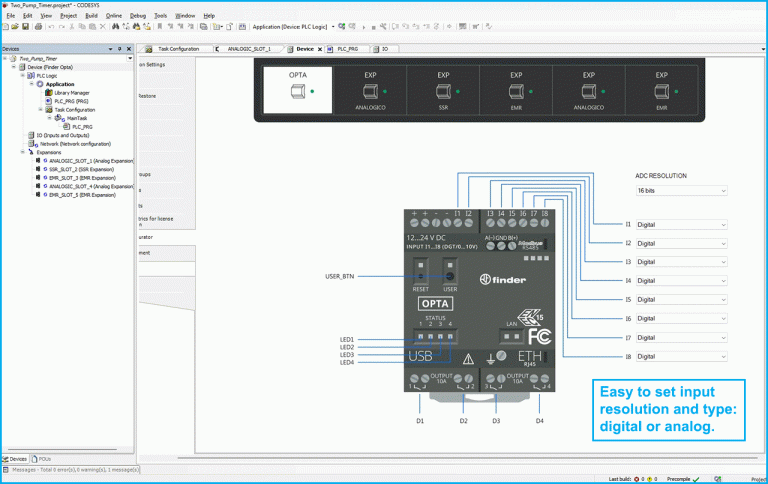Select Device (Finder Opta) in the tree
The image size is (768, 484).
click(49, 67)
